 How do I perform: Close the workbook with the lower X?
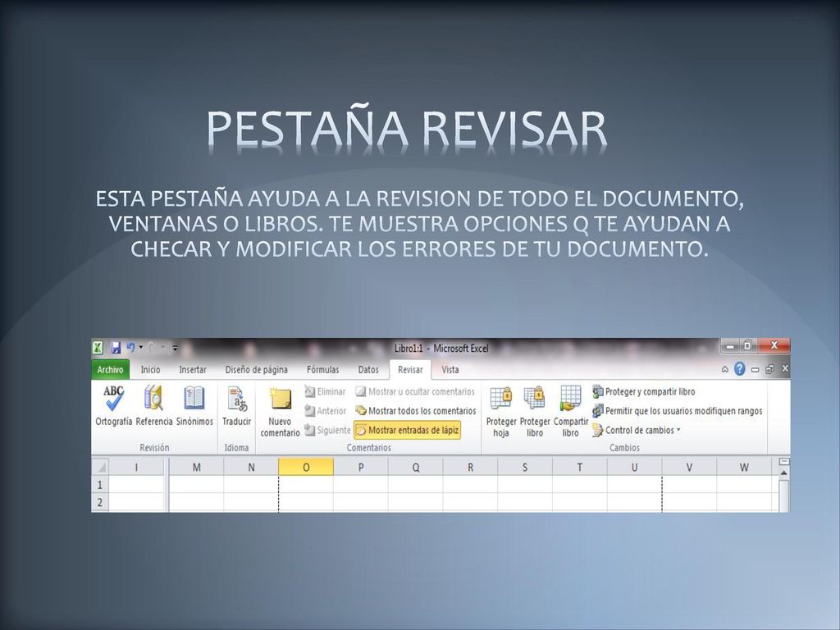tap(785, 368)
